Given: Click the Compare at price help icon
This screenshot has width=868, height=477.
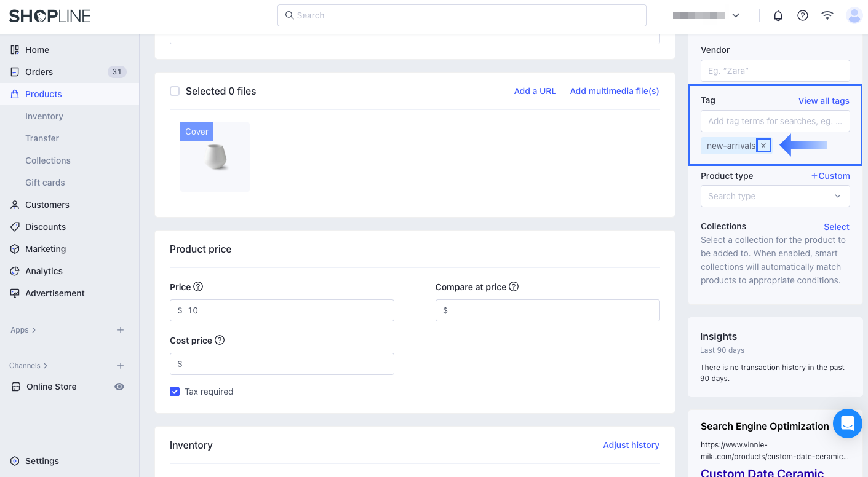Looking at the screenshot, I should [514, 286].
